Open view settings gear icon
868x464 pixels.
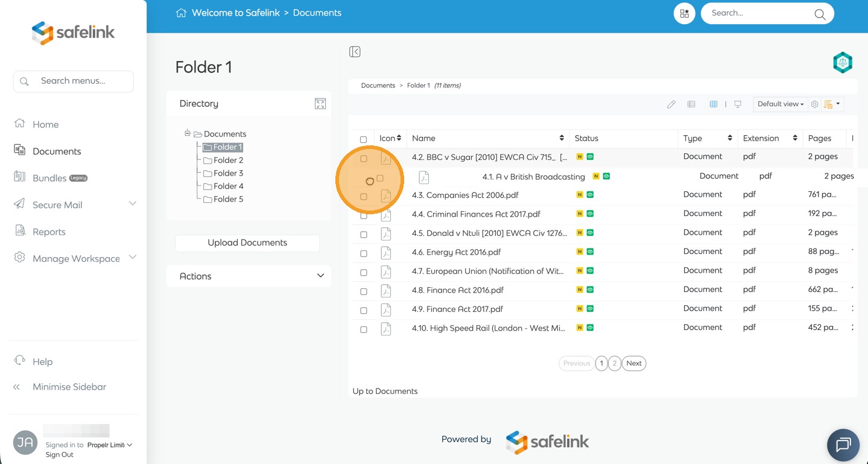click(814, 104)
